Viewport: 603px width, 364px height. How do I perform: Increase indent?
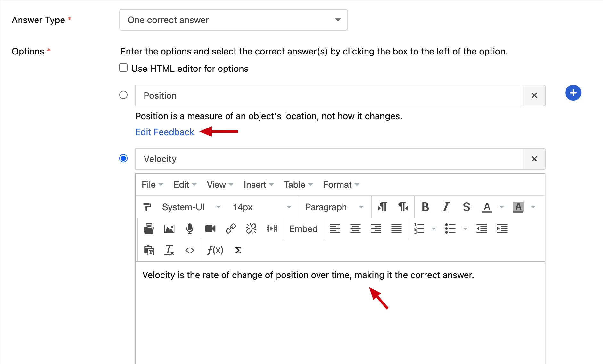click(x=502, y=228)
